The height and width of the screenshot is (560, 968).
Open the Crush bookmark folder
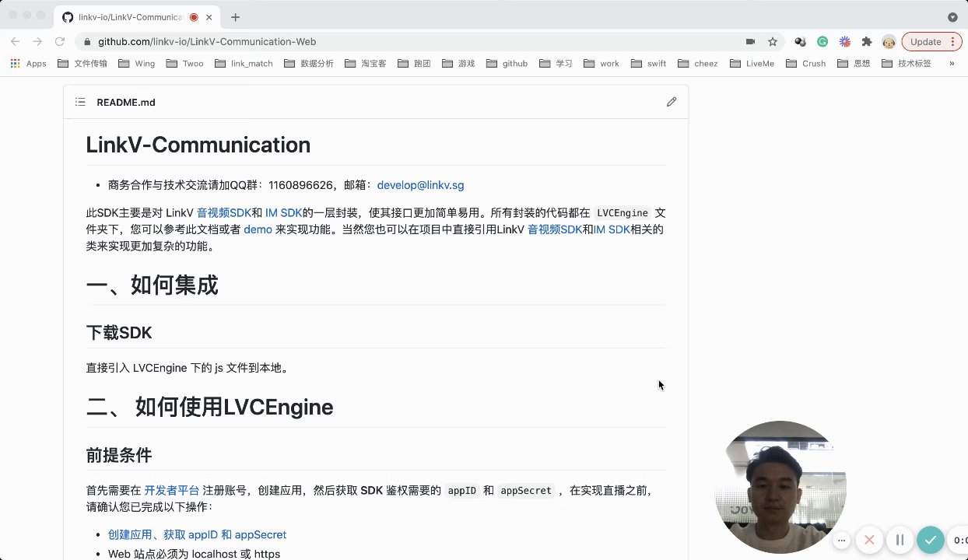click(x=806, y=64)
